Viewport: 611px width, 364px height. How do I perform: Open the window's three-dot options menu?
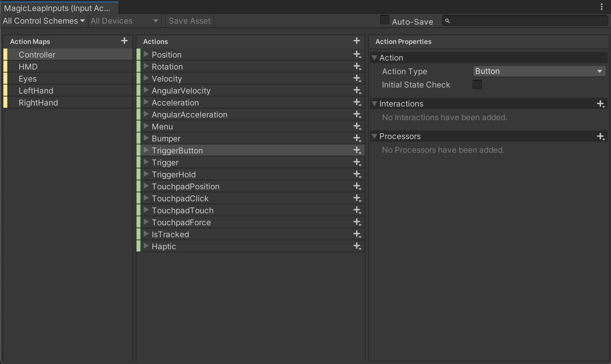coord(601,7)
